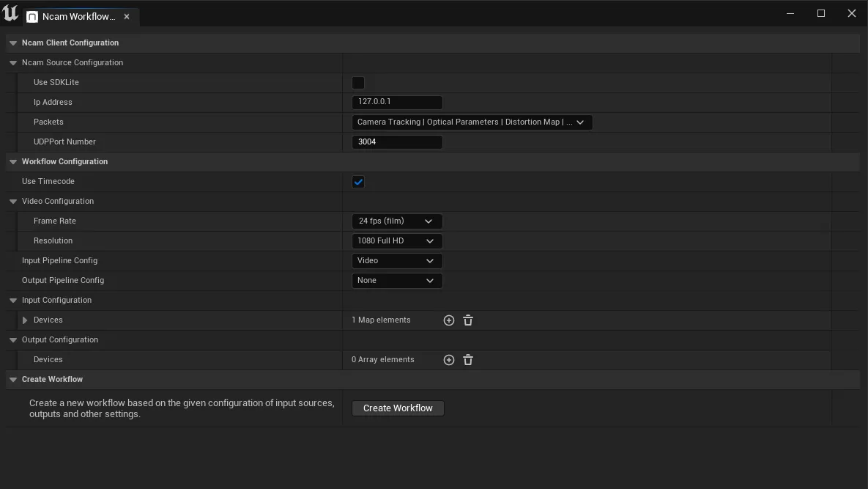The image size is (868, 489).
Task: Click the 'Output Pipeline Config' label
Action: point(62,280)
